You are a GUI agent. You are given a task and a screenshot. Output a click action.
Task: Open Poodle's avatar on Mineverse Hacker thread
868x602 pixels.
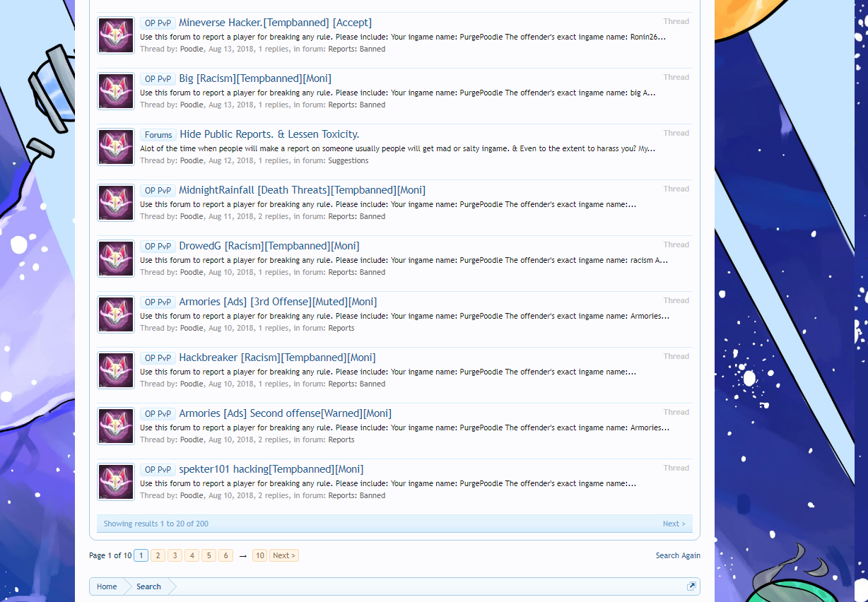point(116,35)
